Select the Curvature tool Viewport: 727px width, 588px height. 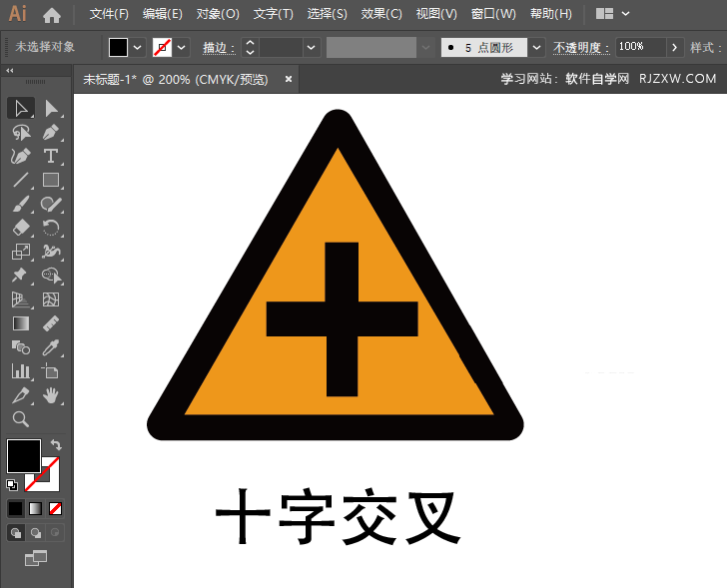click(x=20, y=156)
